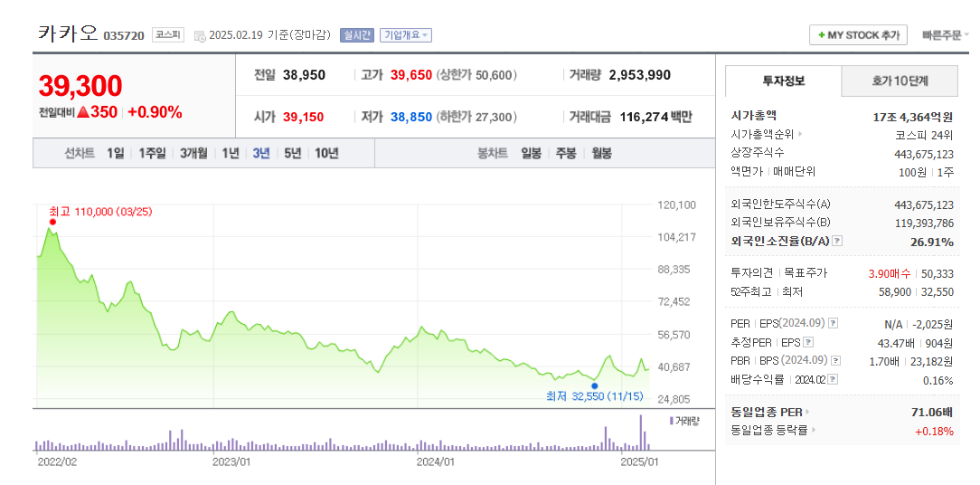
Task: Click the 상장주식수 443,675,123 value
Action: click(924, 154)
